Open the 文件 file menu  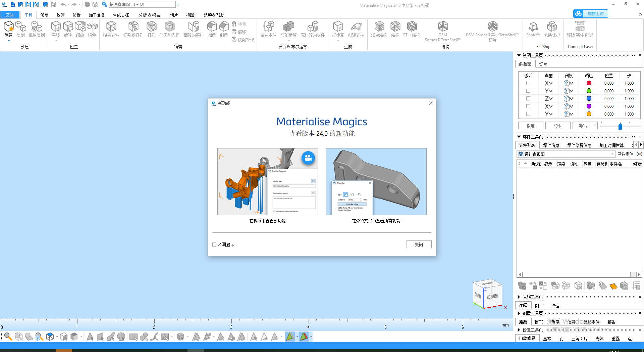10,15
